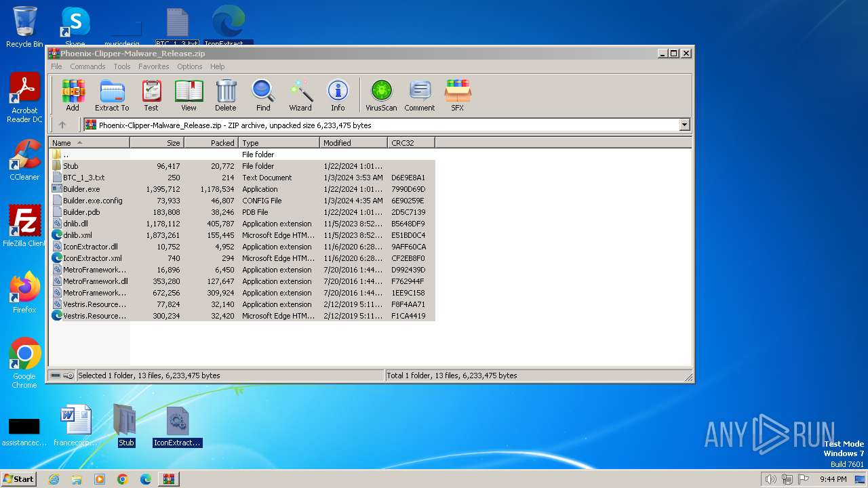Sort by the Name column header
Viewport: 868px width, 488px height.
(89, 143)
